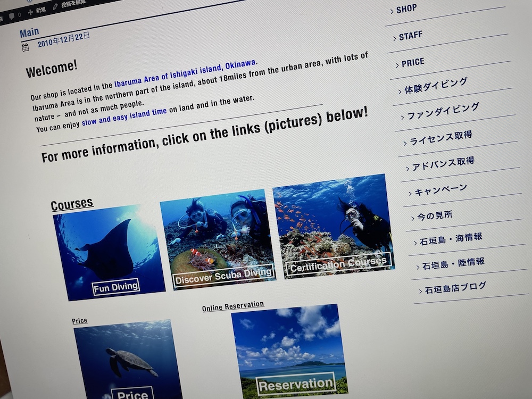Click the Online Reservation label
The width and height of the screenshot is (532, 399).
point(233,306)
